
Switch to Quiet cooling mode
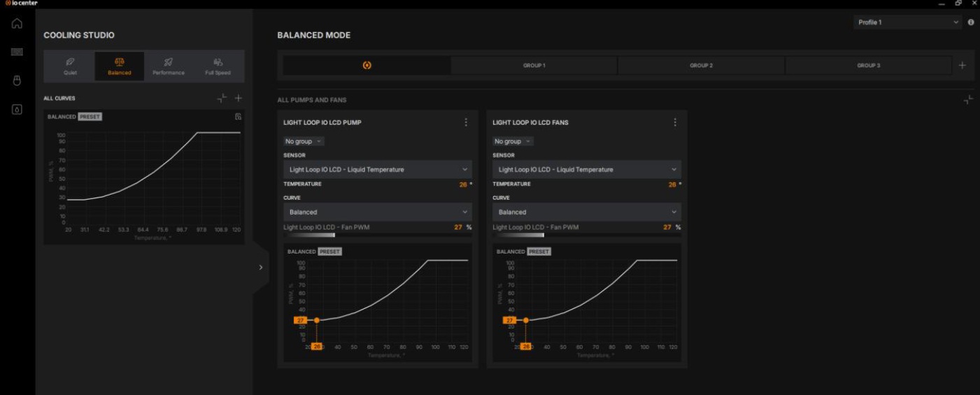click(70, 66)
